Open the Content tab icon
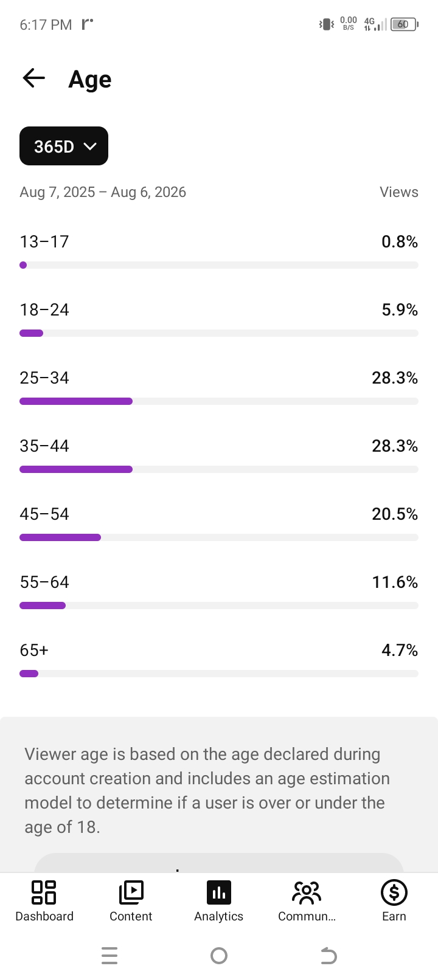Image resolution: width=438 pixels, height=980 pixels. [131, 892]
